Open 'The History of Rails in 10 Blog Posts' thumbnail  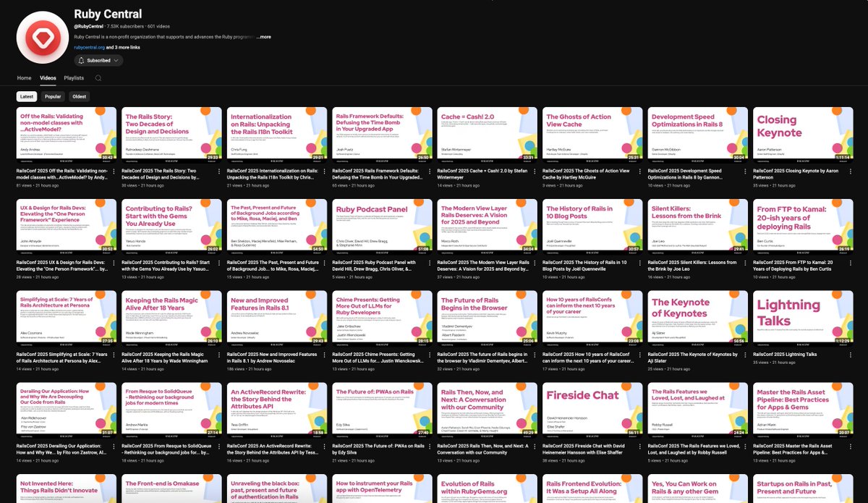point(592,227)
